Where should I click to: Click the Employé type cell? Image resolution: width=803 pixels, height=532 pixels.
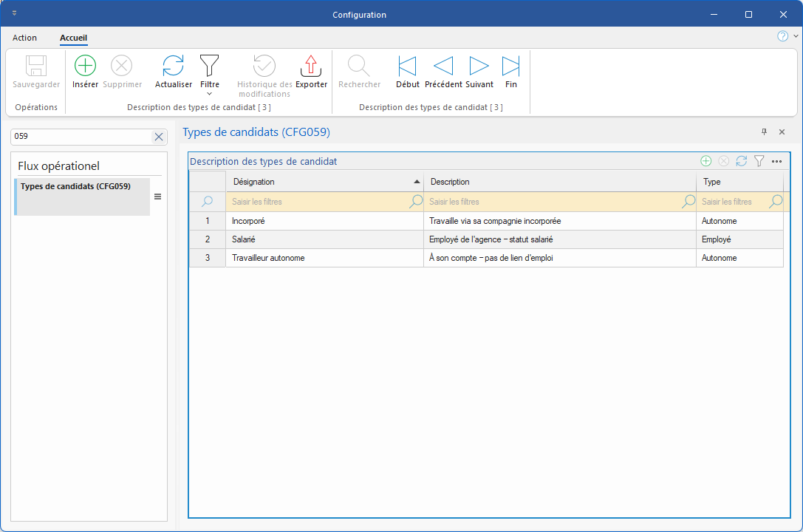pos(739,239)
